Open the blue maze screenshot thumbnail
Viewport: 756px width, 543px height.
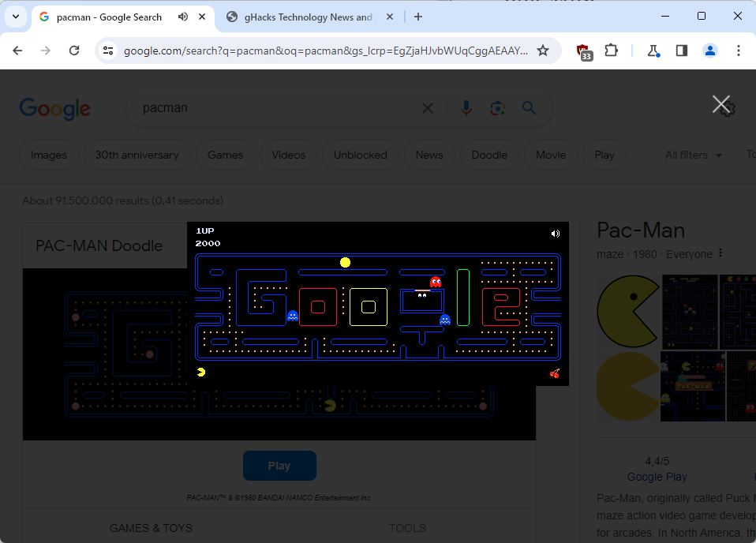(x=690, y=312)
